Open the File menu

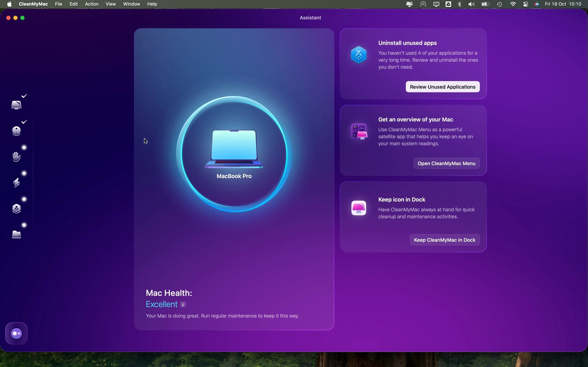click(x=59, y=4)
